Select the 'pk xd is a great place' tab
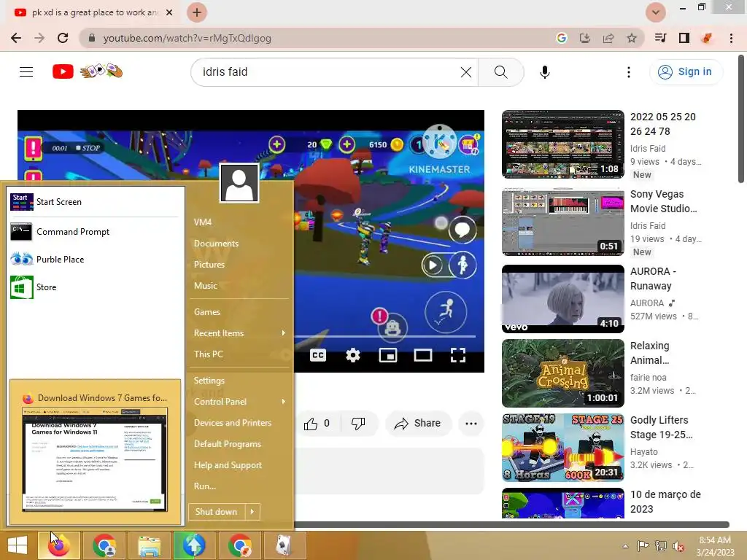 [93, 12]
